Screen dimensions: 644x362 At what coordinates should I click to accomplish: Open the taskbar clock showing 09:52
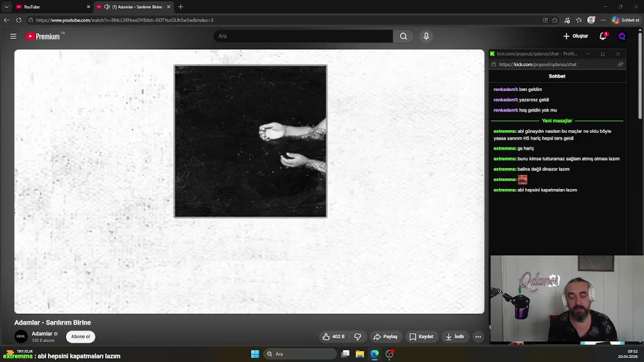coord(628,354)
